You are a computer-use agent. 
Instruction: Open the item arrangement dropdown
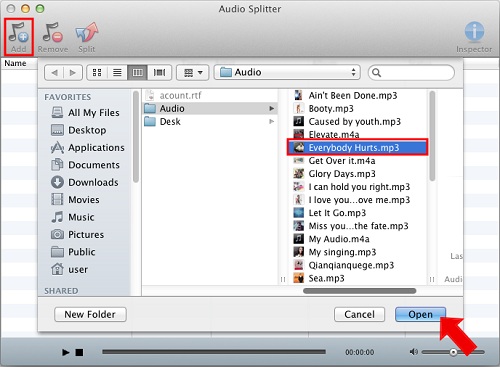pyautogui.click(x=193, y=72)
